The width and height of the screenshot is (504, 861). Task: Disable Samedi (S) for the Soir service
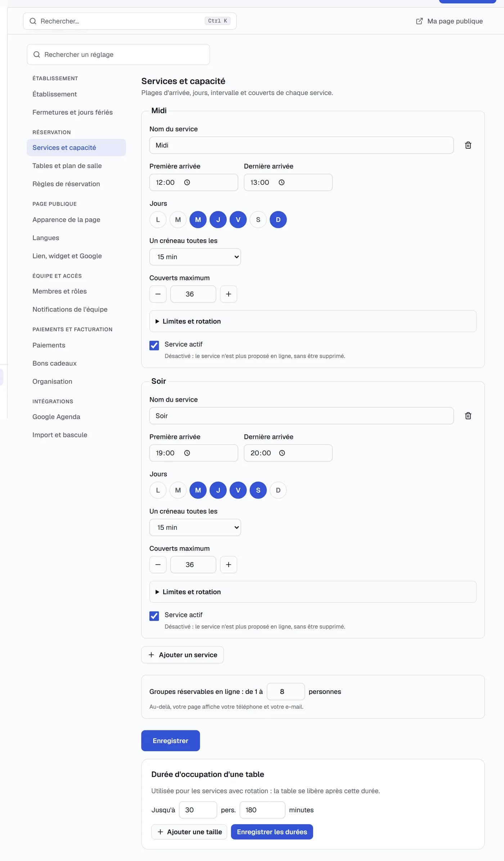click(258, 490)
